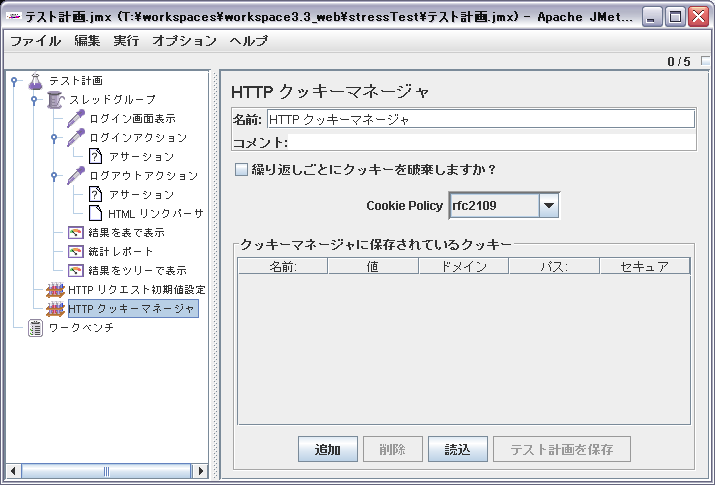Select the ログイン画面表示 sampler icon
This screenshot has height=485, width=715.
tap(76, 119)
